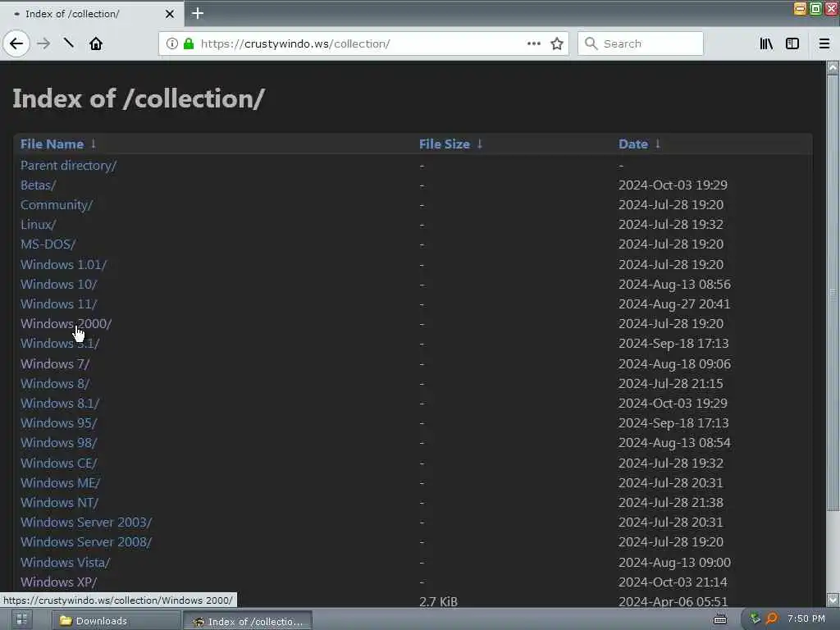Open the Windows 95/ folder
Screen dimensions: 840x630
click(x=59, y=423)
